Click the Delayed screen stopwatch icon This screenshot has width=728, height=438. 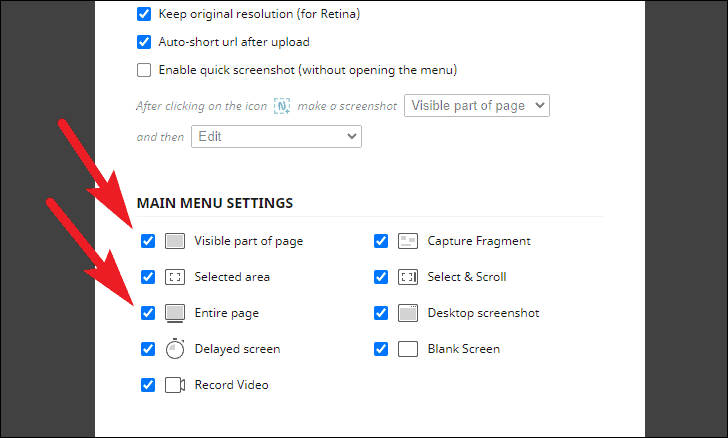[175, 349]
